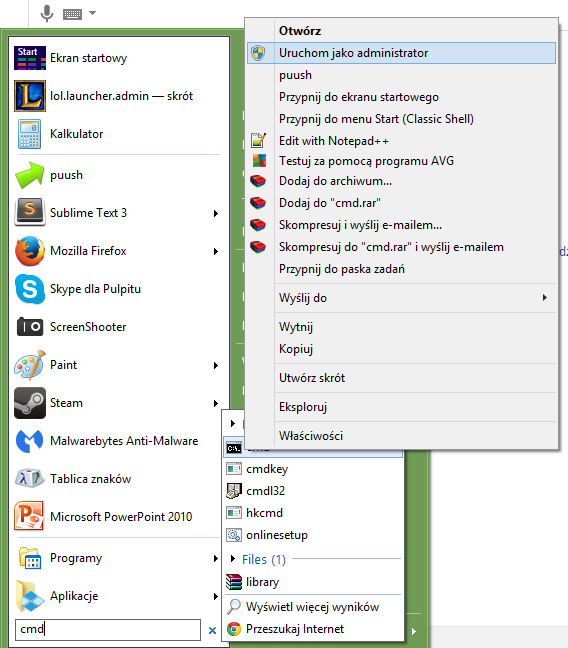This screenshot has height=648, width=568.
Task: Click the microphone icon at the top
Action: [47, 13]
